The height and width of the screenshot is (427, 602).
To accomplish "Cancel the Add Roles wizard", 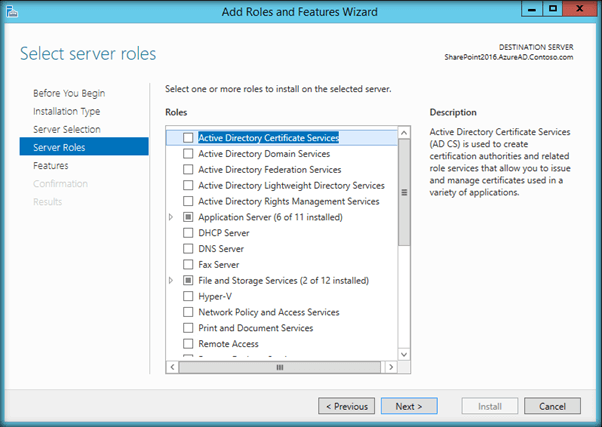I will 552,407.
